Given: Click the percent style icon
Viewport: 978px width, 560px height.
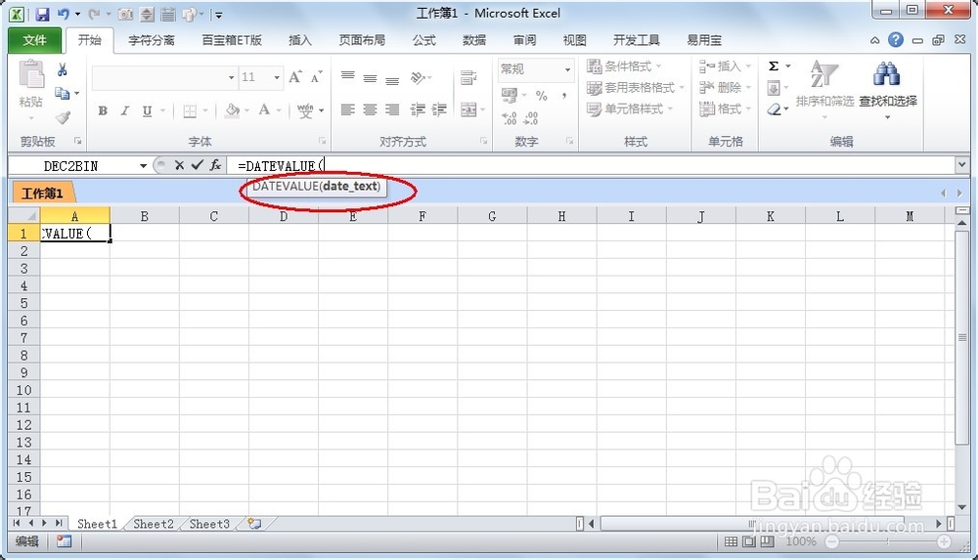Looking at the screenshot, I should tap(542, 96).
